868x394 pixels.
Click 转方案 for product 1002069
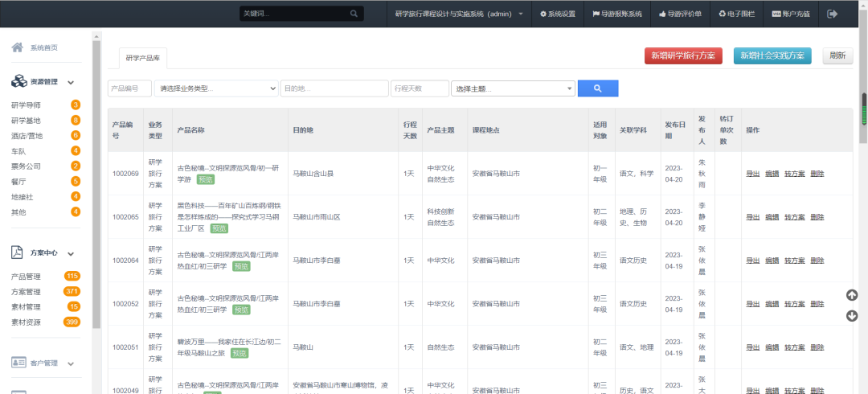click(794, 174)
